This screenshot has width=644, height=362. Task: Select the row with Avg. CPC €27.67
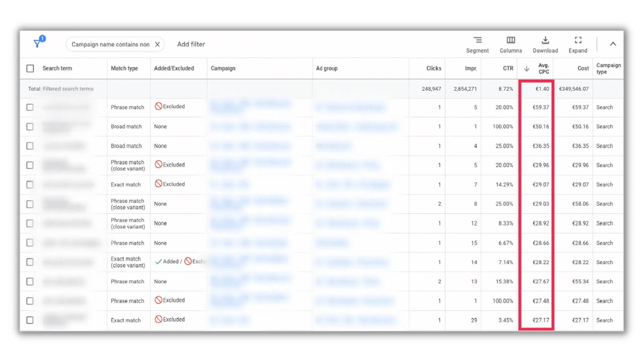(x=30, y=282)
